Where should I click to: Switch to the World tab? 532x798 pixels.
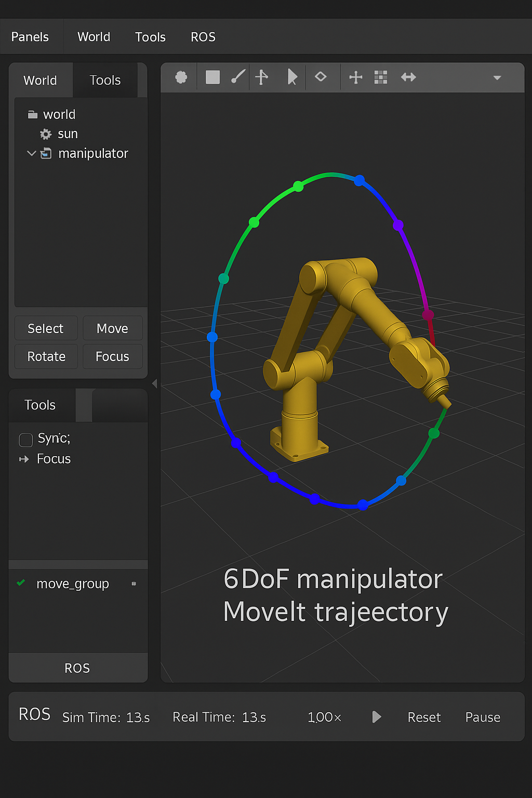click(x=39, y=80)
